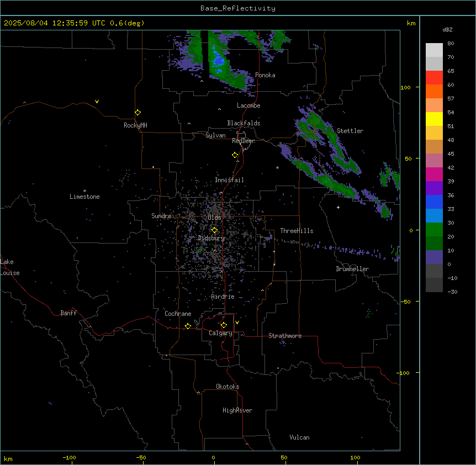
Task: Click the Innisfail city label
Action: [x=229, y=180]
